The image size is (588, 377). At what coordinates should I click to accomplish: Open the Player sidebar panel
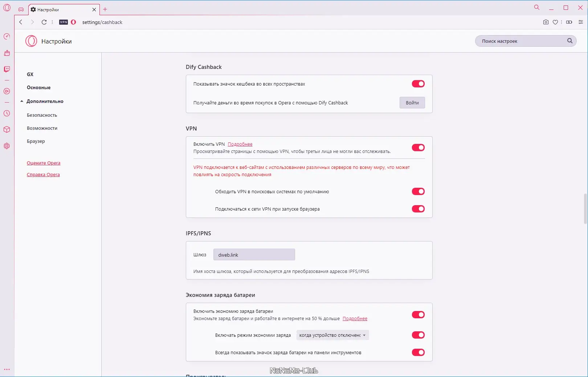coord(7,91)
